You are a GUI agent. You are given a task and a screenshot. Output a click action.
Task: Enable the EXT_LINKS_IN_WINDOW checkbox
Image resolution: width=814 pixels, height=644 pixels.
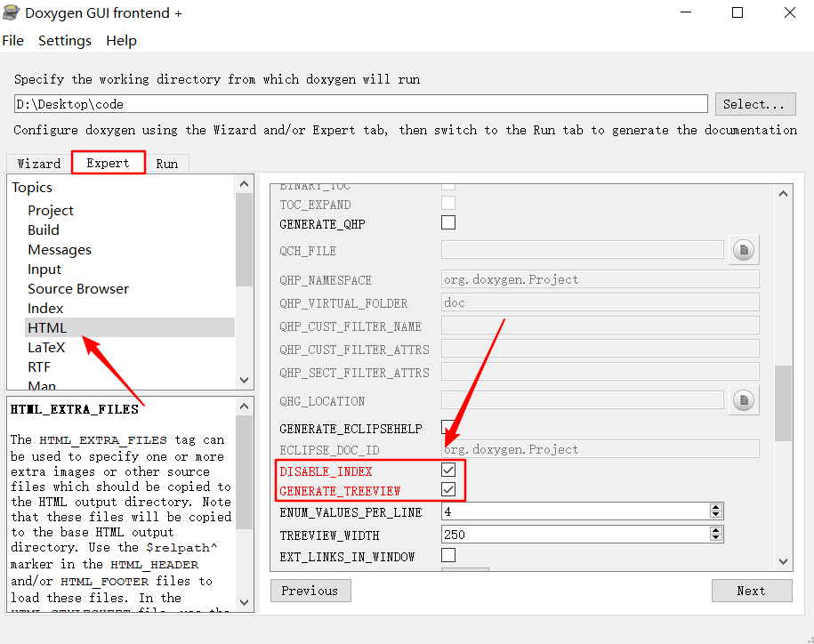[448, 555]
